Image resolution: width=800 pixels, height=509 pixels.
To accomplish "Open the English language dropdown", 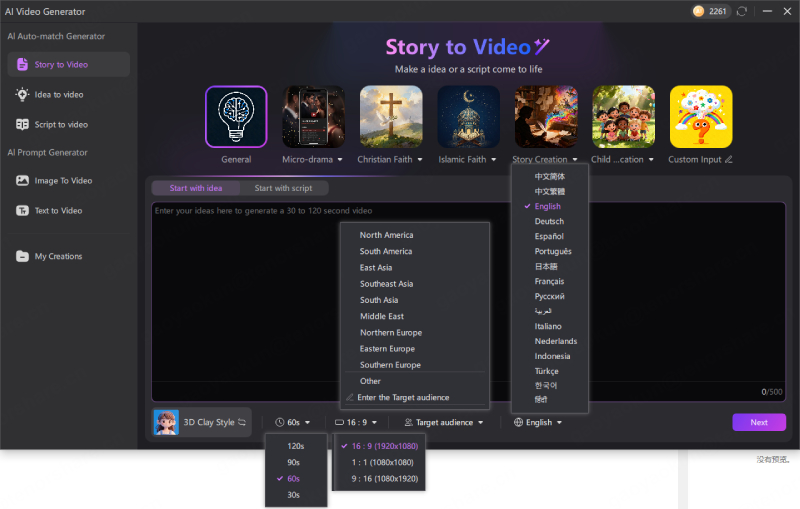I will 538,423.
